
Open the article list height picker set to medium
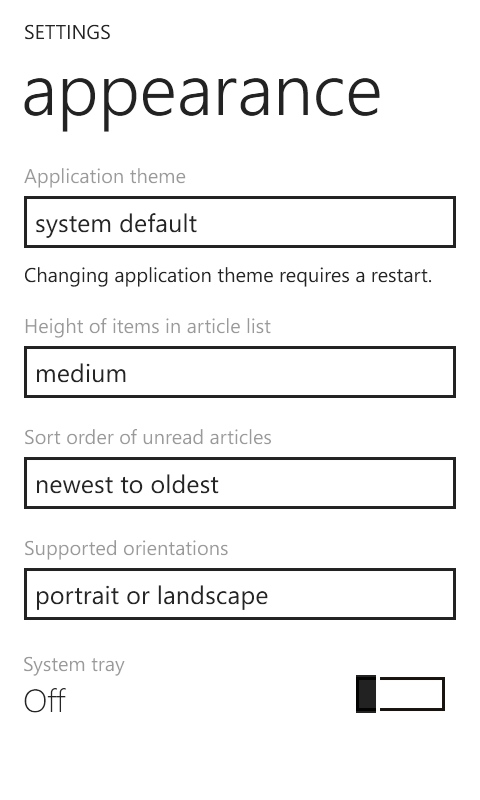coord(240,372)
